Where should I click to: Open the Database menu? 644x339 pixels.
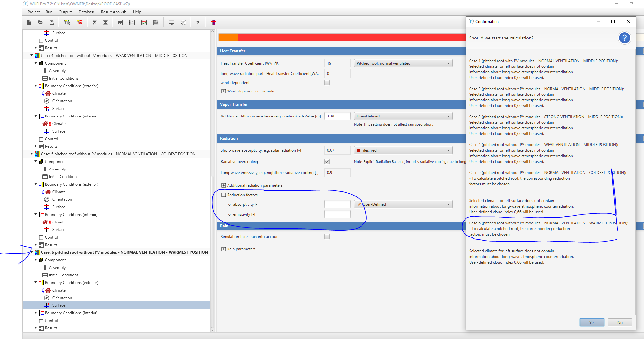[x=87, y=12]
